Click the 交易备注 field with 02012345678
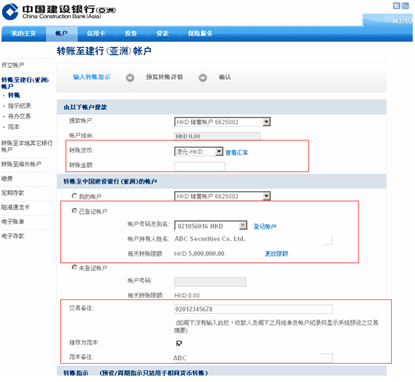Viewport: 415px width, 382px height. 253,309
